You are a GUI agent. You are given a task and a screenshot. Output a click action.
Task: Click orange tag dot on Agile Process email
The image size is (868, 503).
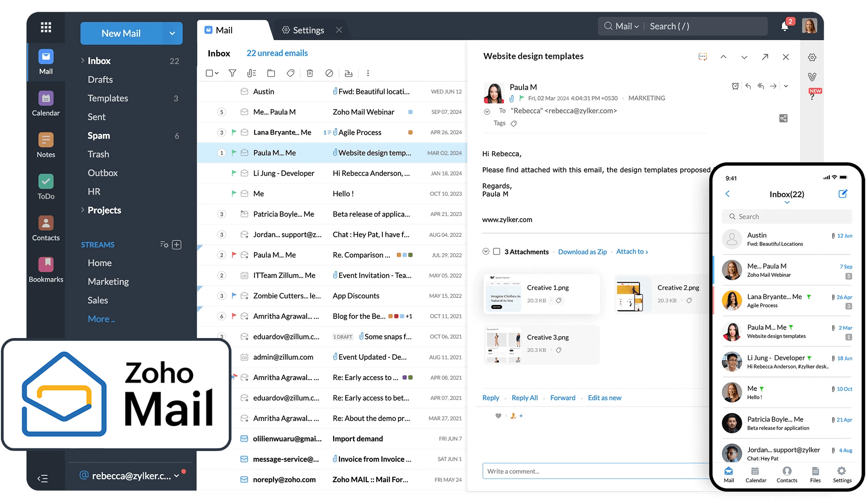[410, 132]
